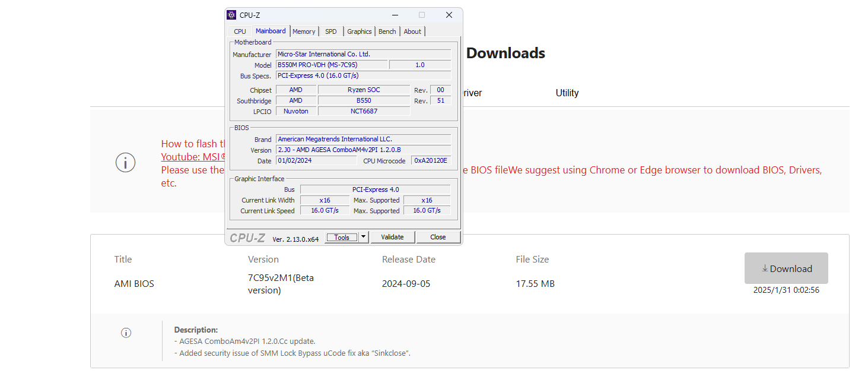Click the release date 2024-09-05
This screenshot has height=373, width=868.
pyautogui.click(x=406, y=284)
